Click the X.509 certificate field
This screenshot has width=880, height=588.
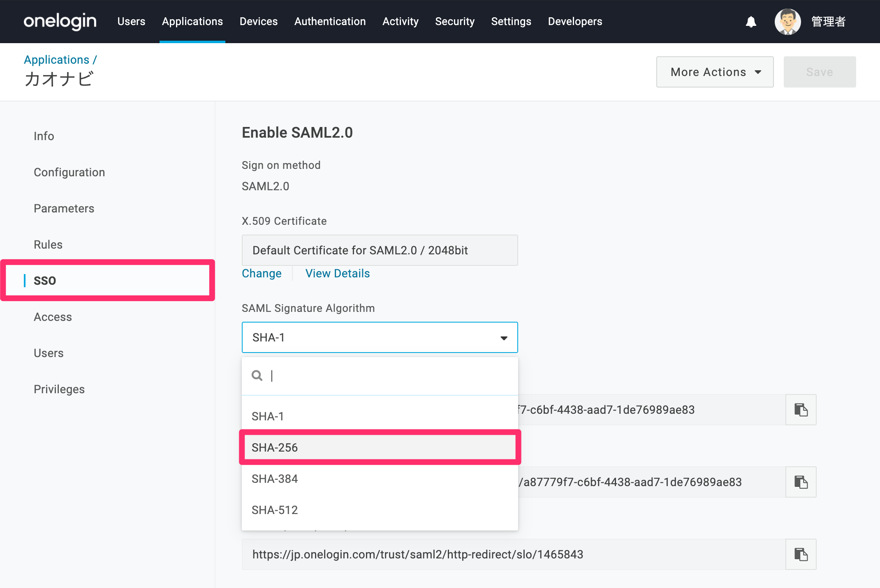(x=380, y=250)
